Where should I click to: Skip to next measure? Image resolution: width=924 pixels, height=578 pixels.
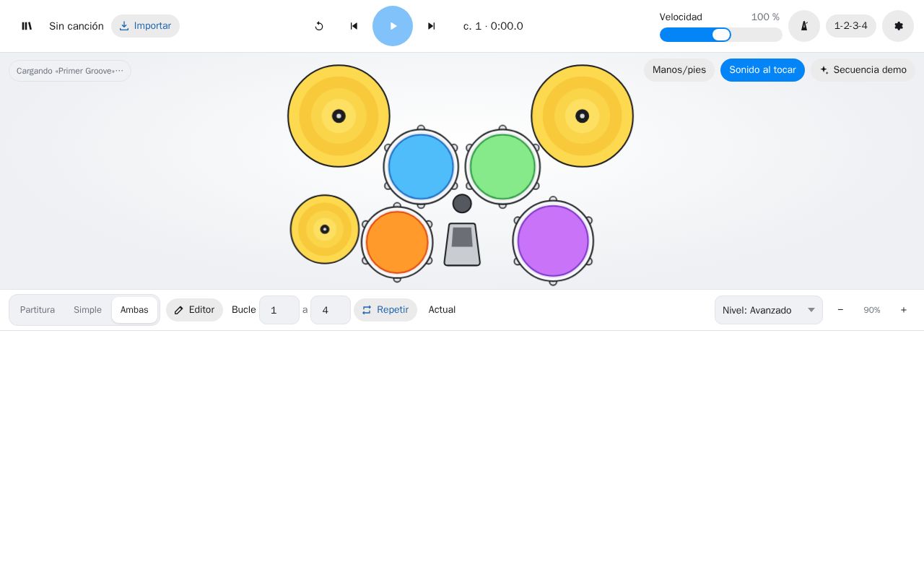point(432,26)
